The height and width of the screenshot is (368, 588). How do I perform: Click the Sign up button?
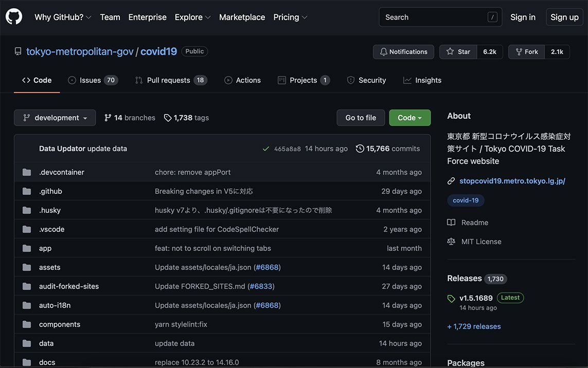pos(564,17)
